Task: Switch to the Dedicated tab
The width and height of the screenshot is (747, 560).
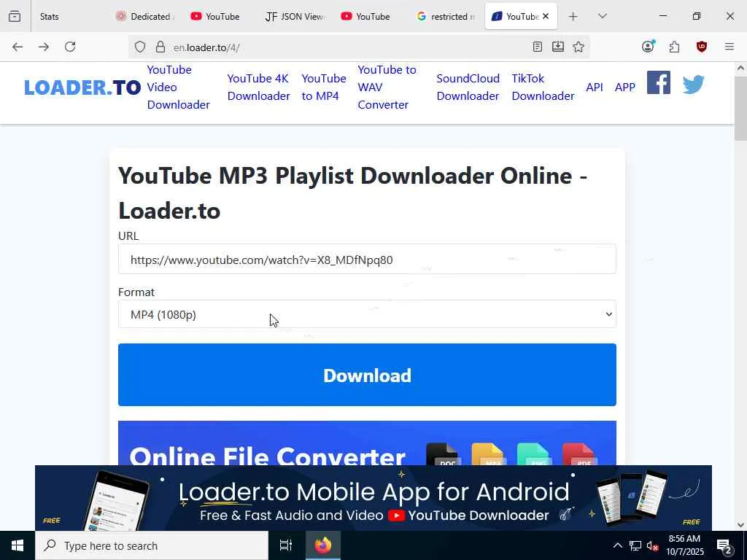Action: pyautogui.click(x=145, y=17)
